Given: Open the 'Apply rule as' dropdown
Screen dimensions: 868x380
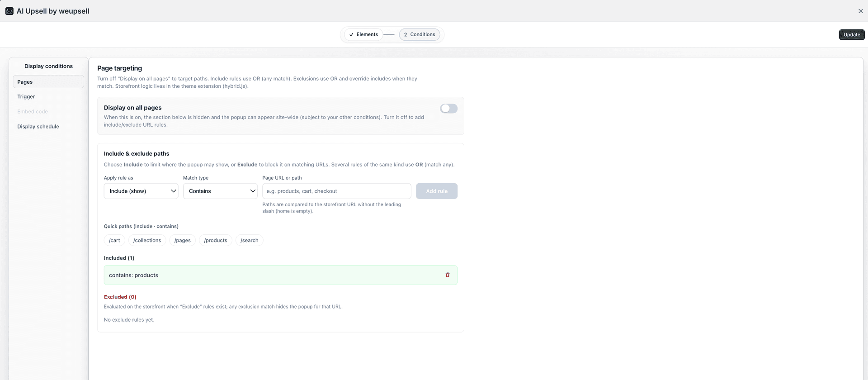Looking at the screenshot, I should coord(141,191).
